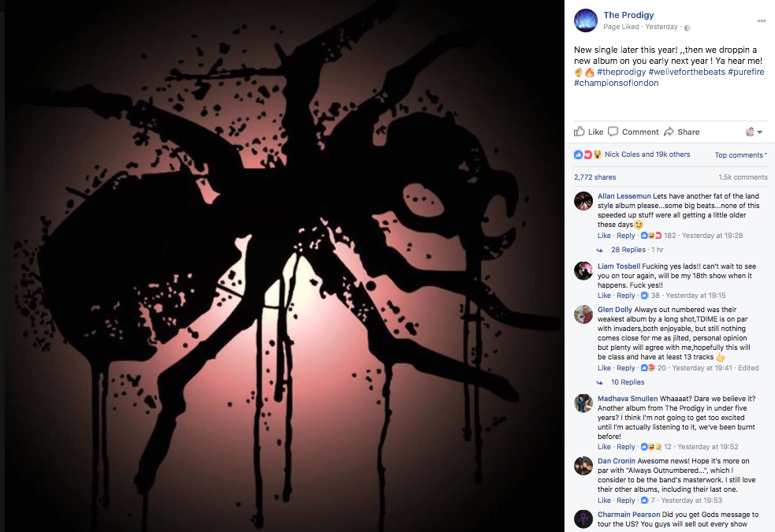View the 2,772 shares list
The height and width of the screenshot is (532, 775).
tap(594, 177)
